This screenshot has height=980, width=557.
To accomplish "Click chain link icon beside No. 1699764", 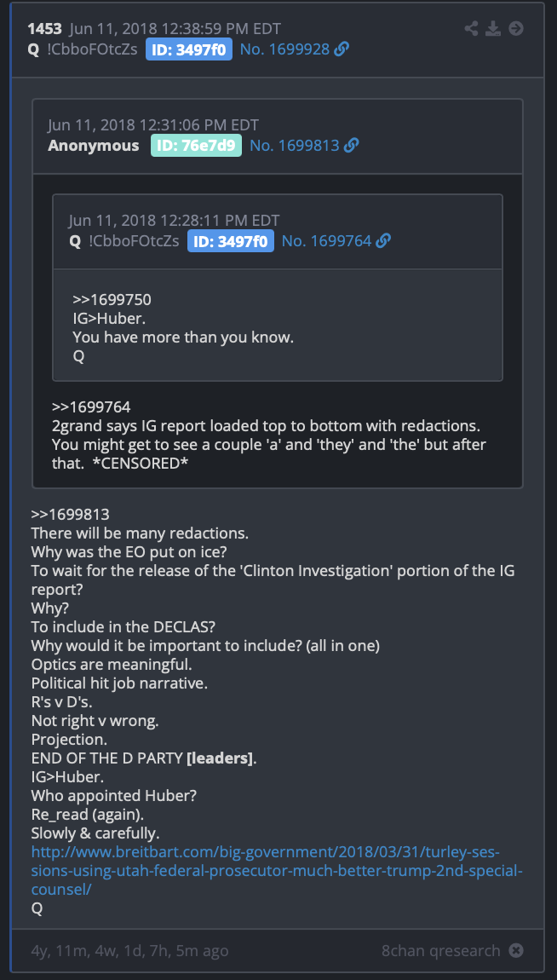I will click(383, 240).
